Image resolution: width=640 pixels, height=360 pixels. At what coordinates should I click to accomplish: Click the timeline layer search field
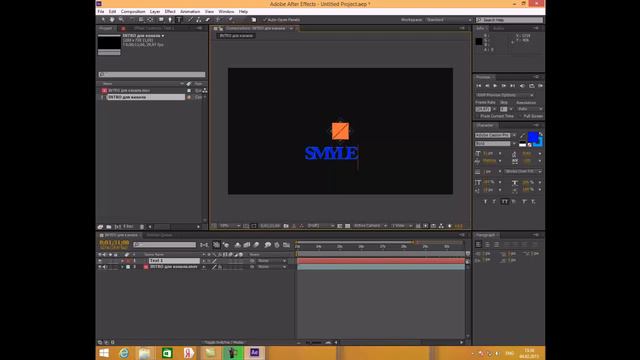(x=164, y=245)
